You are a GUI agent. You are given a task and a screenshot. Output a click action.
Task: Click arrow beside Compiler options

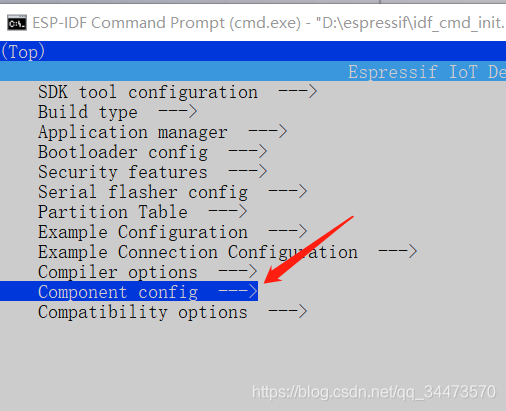[238, 271]
